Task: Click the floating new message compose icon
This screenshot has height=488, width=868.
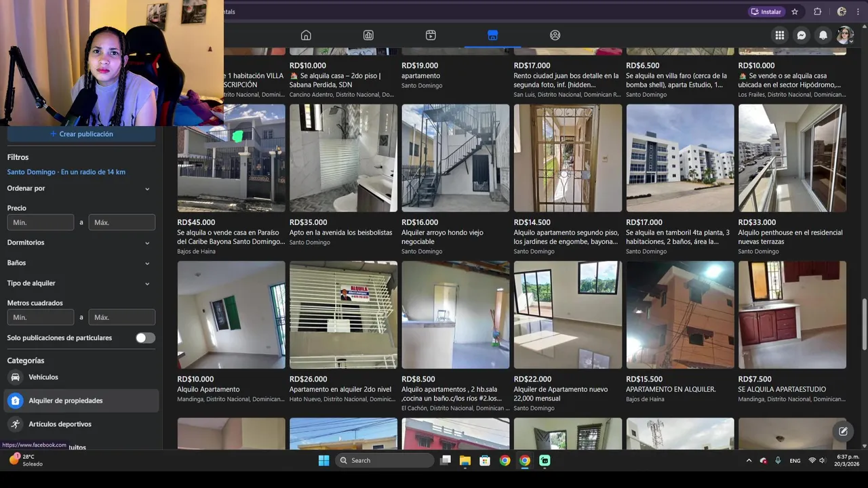Action: pyautogui.click(x=843, y=431)
